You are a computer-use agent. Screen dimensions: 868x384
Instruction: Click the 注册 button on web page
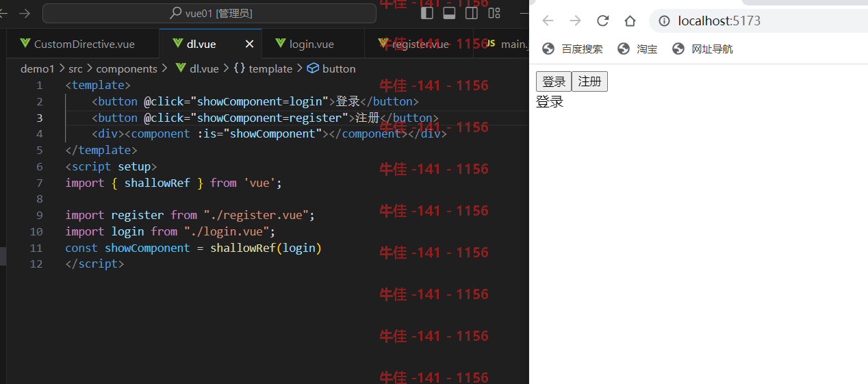[x=589, y=81]
